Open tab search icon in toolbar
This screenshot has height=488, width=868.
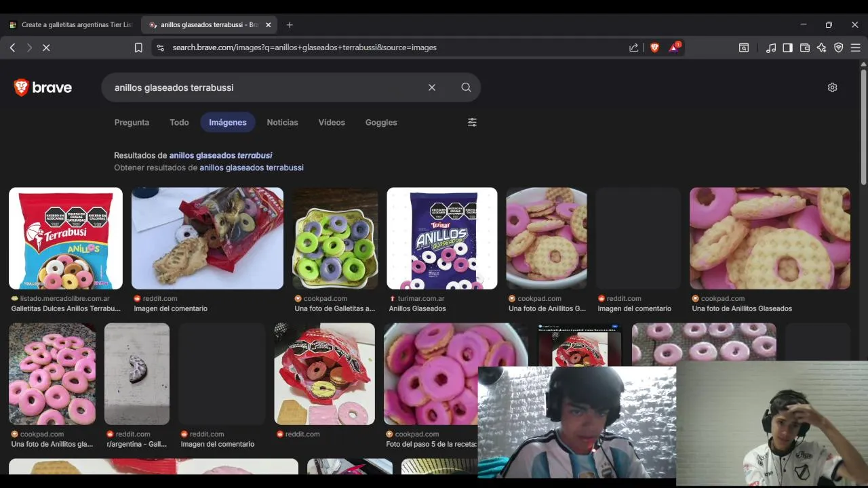pyautogui.click(x=744, y=47)
